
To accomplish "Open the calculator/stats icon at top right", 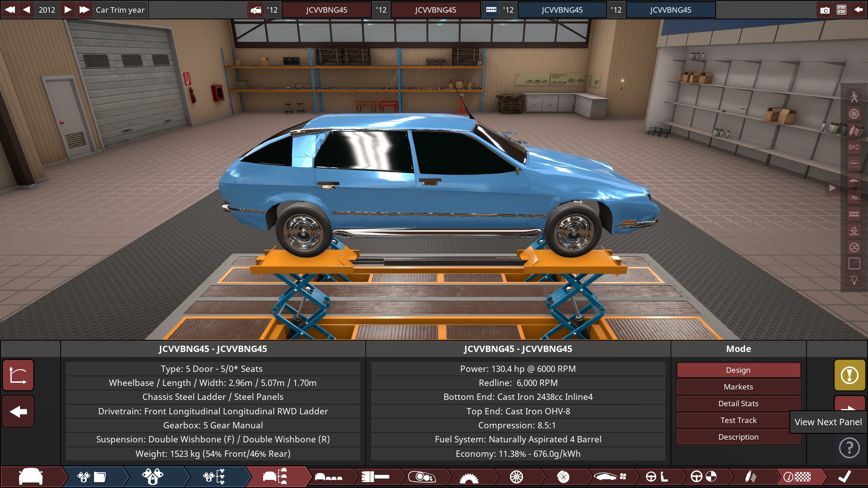I will click(x=841, y=9).
